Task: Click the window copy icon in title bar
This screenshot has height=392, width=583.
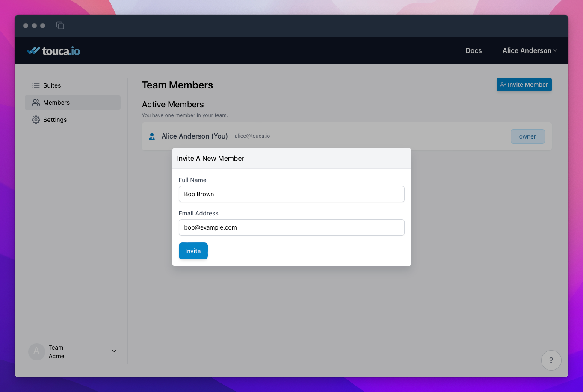Action: click(x=60, y=26)
